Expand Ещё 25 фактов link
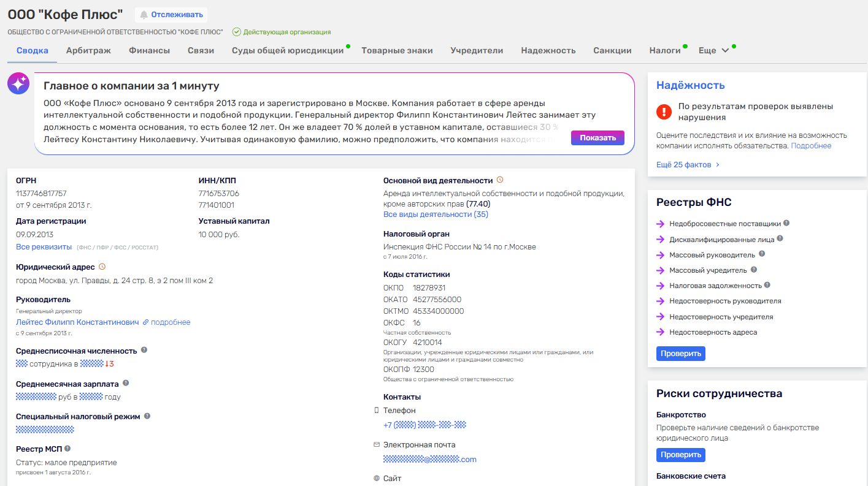 coord(688,165)
